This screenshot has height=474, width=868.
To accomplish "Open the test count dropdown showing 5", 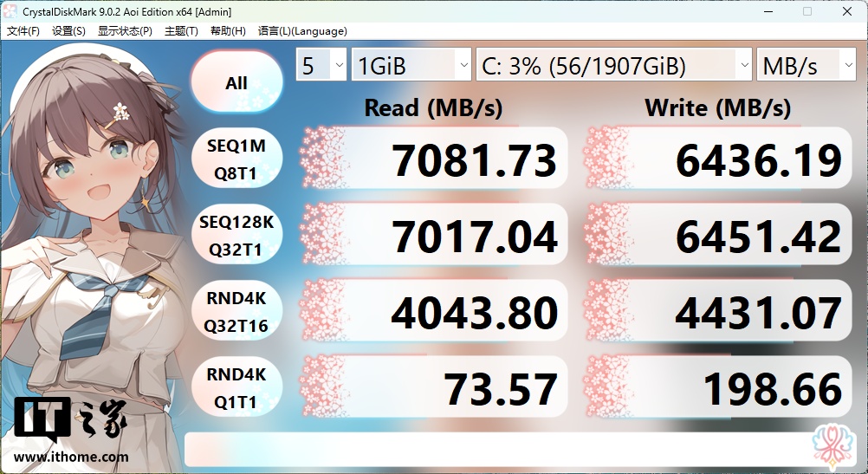I will (x=321, y=65).
